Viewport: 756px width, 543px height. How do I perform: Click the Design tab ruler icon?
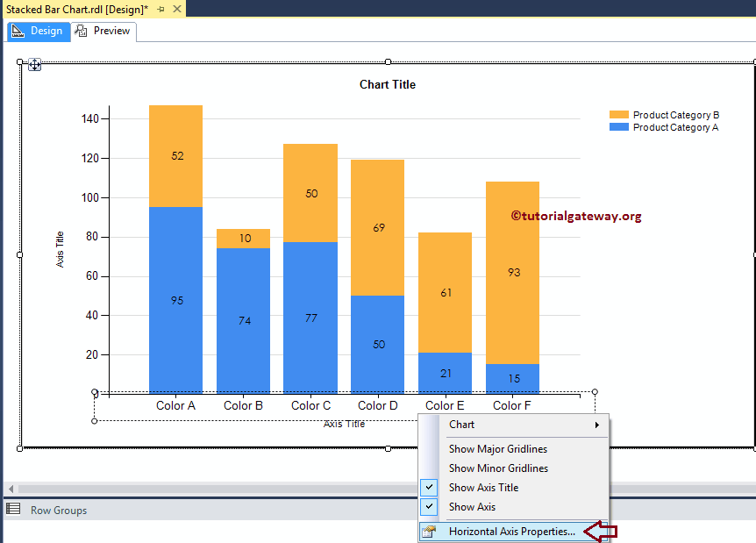click(18, 31)
